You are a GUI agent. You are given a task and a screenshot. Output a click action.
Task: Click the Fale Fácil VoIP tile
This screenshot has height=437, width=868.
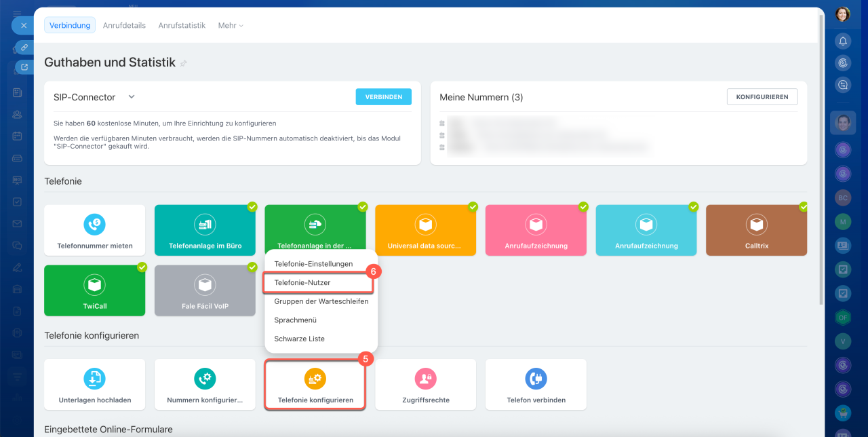205,290
